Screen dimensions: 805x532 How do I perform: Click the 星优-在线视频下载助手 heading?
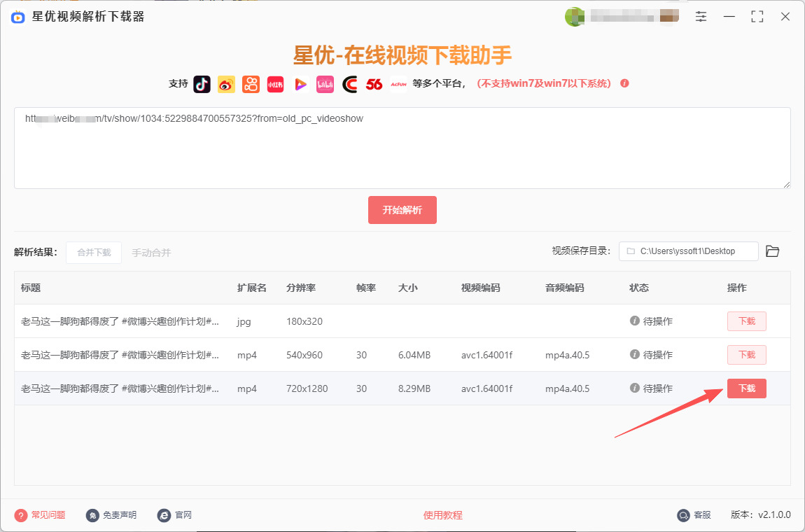tap(402, 55)
